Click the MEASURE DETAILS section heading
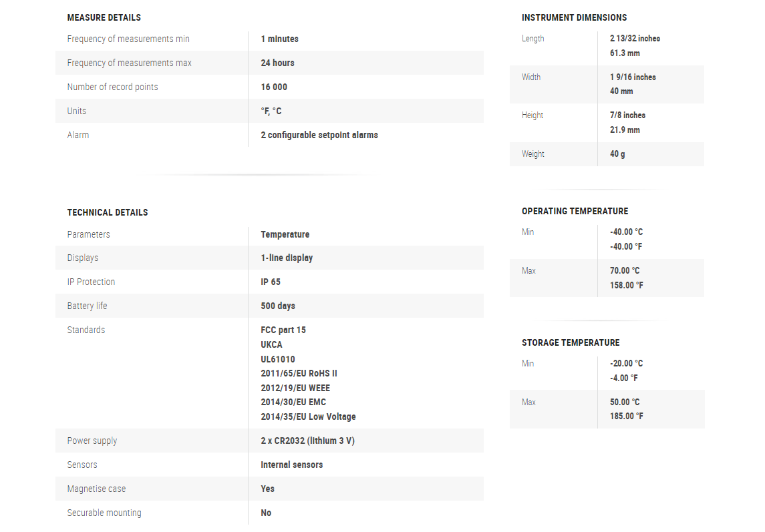 coord(104,17)
